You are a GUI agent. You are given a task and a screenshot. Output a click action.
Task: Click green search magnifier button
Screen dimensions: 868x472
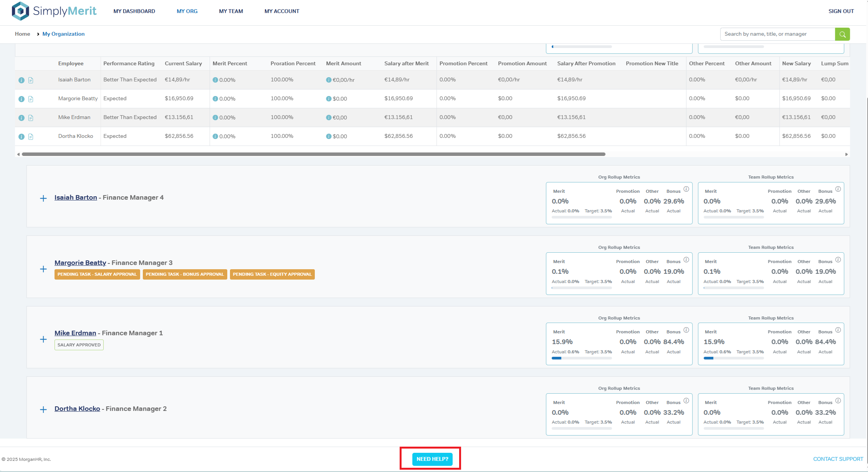(842, 34)
